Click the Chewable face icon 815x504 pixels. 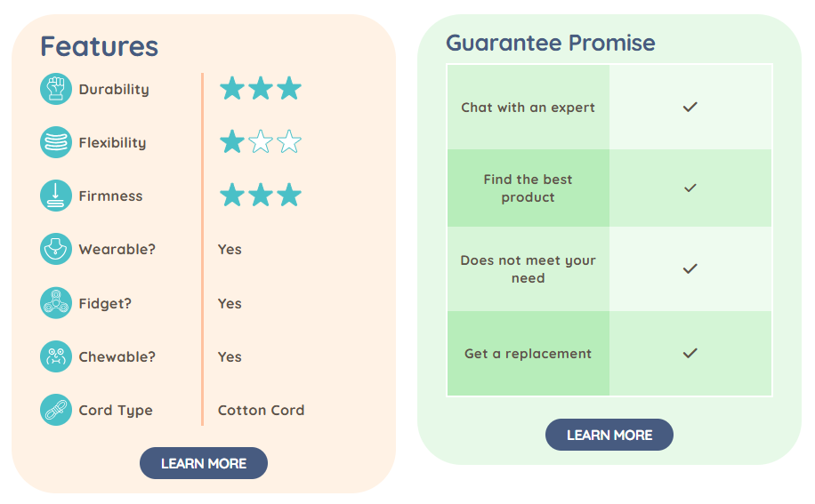56,356
